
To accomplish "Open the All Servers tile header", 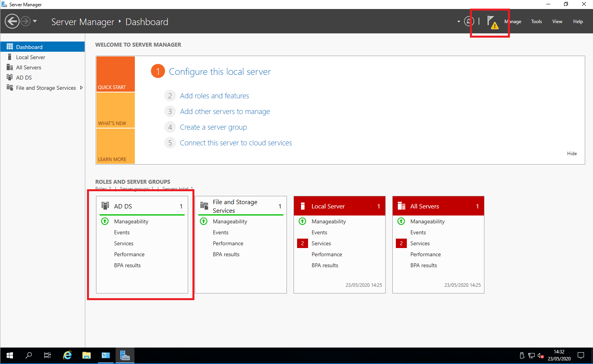I will click(438, 206).
